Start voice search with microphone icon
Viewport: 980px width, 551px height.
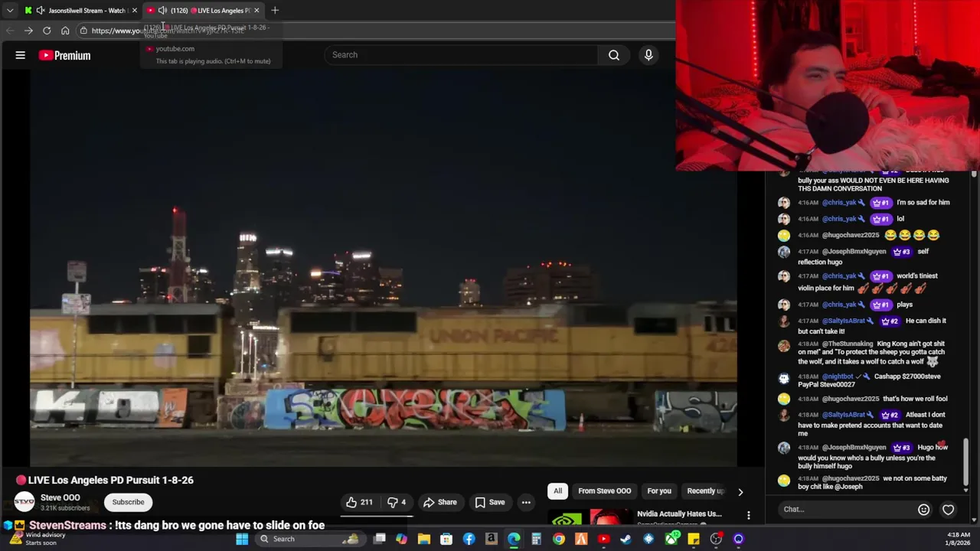[648, 55]
